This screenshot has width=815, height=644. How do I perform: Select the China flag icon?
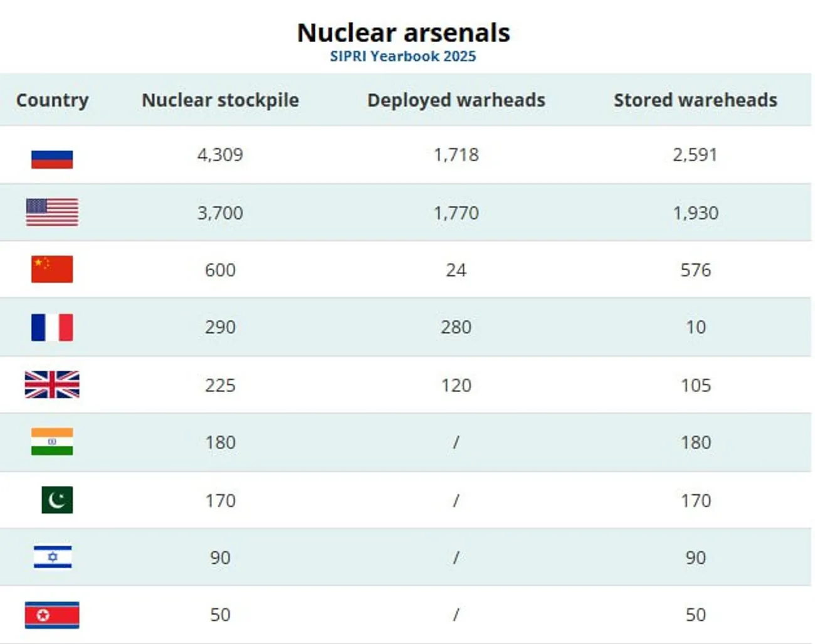(x=52, y=269)
